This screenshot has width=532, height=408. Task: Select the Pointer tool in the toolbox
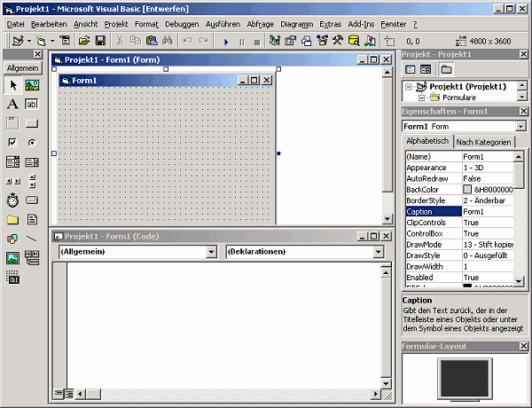pos(13,85)
